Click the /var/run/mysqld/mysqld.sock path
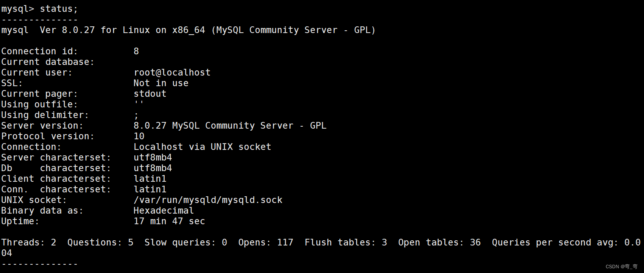The width and height of the screenshot is (644, 273). pyautogui.click(x=208, y=200)
